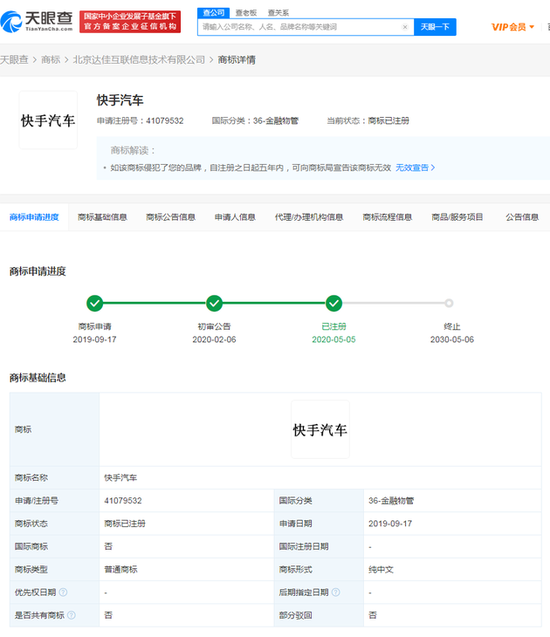The image size is (550, 637).
Task: Open 北京达佳互联信息技术有限公司 breadcrumb link
Action: point(139,60)
